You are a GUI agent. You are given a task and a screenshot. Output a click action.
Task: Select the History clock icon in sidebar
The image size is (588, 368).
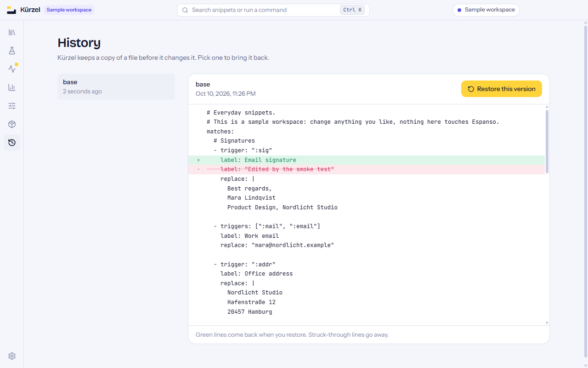click(x=12, y=143)
